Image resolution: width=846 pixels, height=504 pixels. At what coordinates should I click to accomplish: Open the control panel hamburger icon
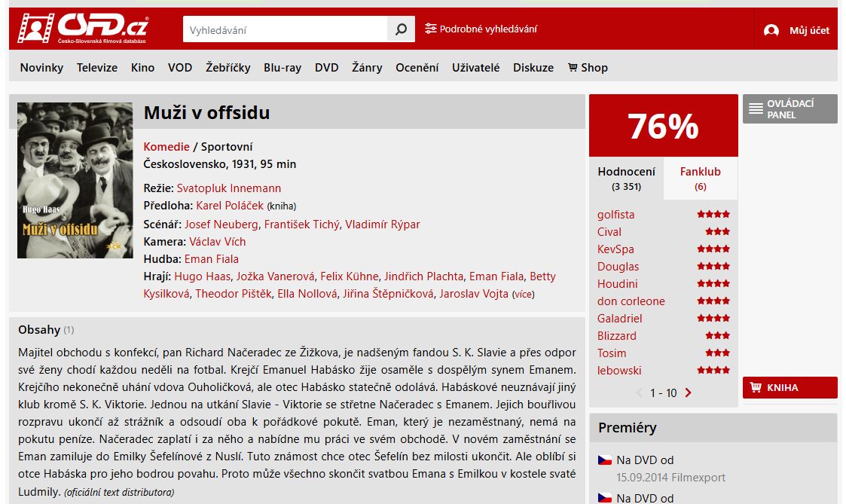click(756, 109)
